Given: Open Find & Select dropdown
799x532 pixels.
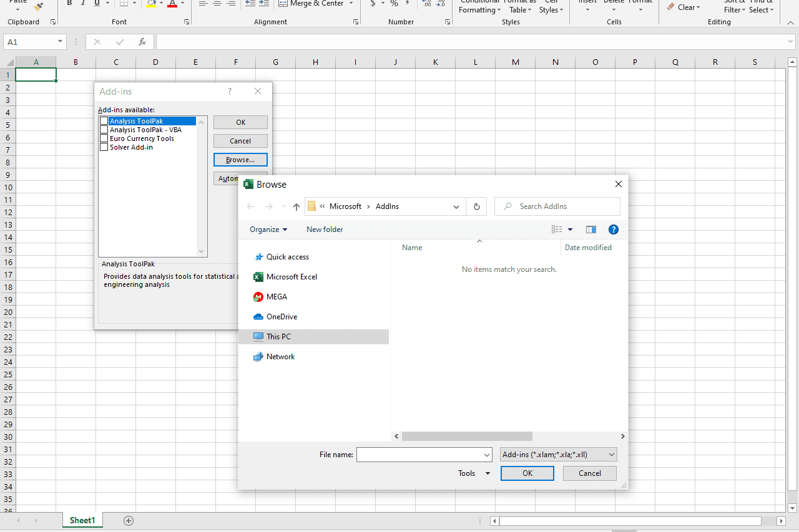Looking at the screenshot, I should [761, 6].
